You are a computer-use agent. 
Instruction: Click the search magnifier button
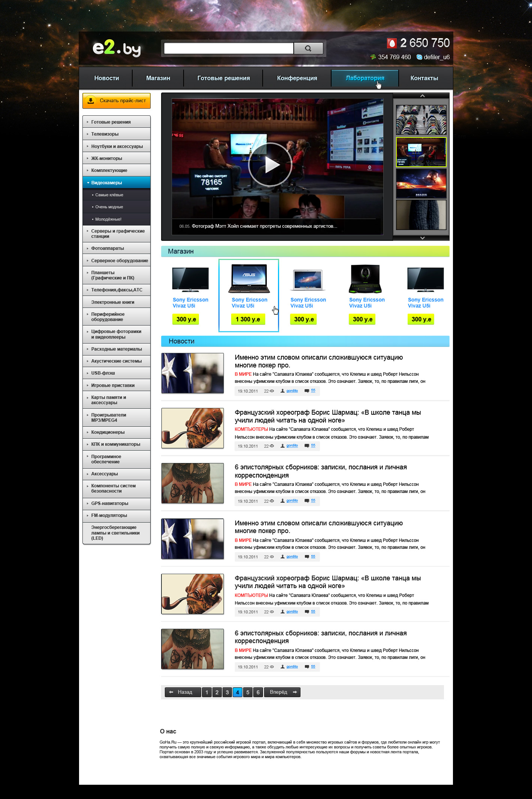(x=308, y=48)
